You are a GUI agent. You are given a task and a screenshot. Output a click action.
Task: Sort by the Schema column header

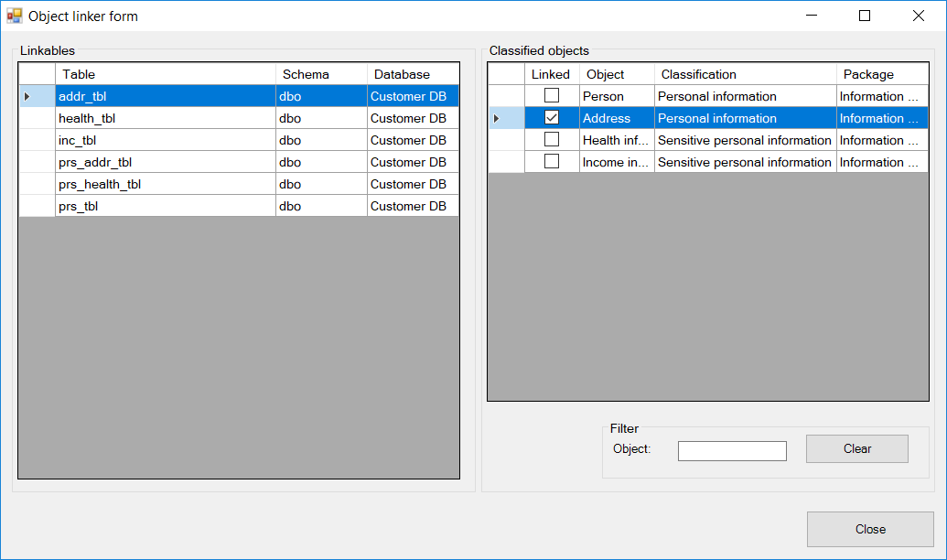320,74
